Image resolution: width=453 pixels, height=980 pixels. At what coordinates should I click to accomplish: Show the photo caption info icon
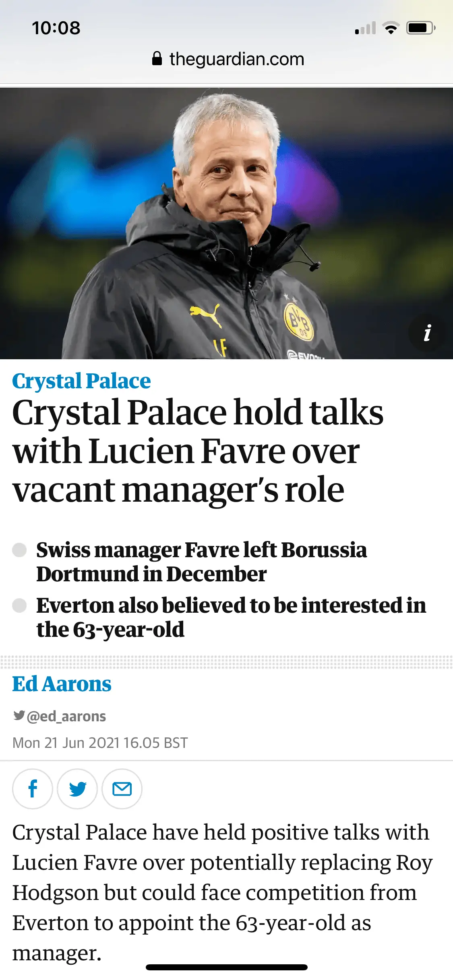(x=428, y=333)
